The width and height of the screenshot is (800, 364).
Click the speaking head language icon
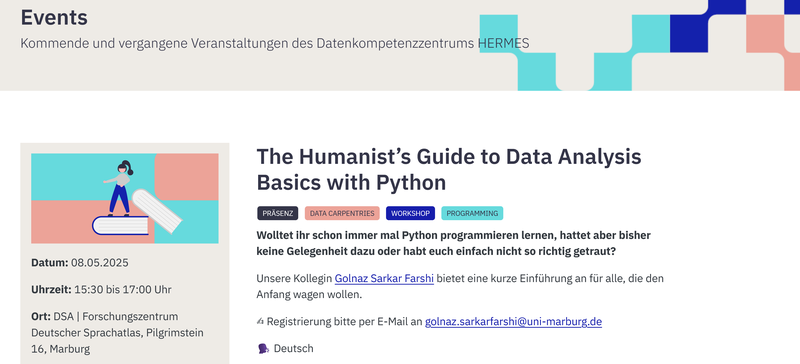263,349
